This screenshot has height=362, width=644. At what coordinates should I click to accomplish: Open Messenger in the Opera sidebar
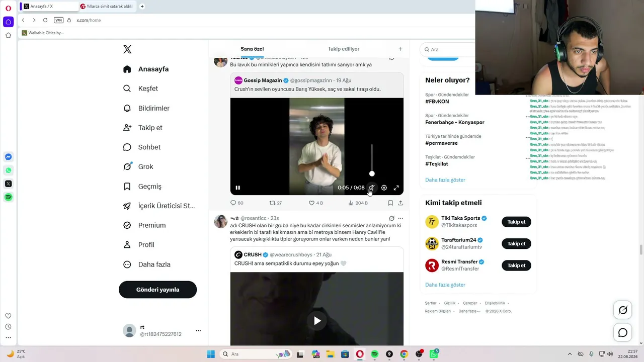coord(8,157)
